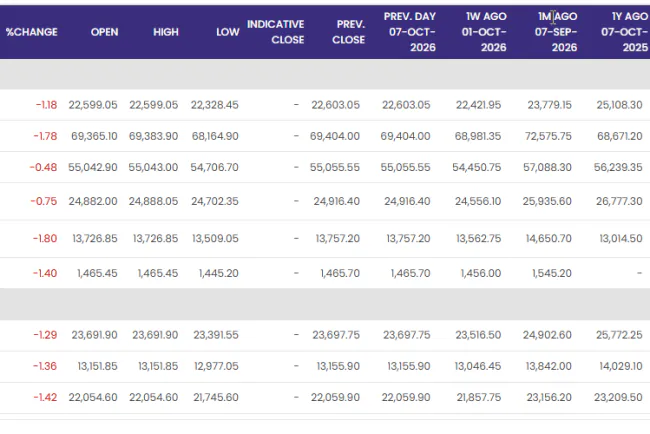Click low value 12,977.05
Screen dimensions: 650x434
point(216,366)
